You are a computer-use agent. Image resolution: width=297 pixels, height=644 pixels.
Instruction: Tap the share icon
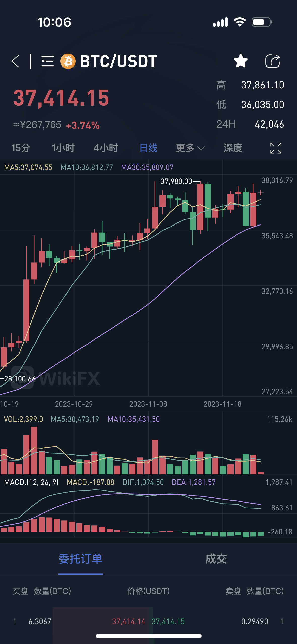point(273,61)
